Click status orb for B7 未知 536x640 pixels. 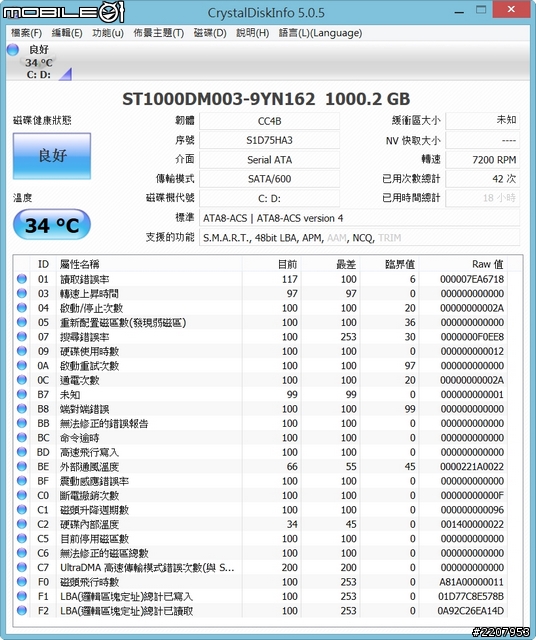pyautogui.click(x=22, y=394)
